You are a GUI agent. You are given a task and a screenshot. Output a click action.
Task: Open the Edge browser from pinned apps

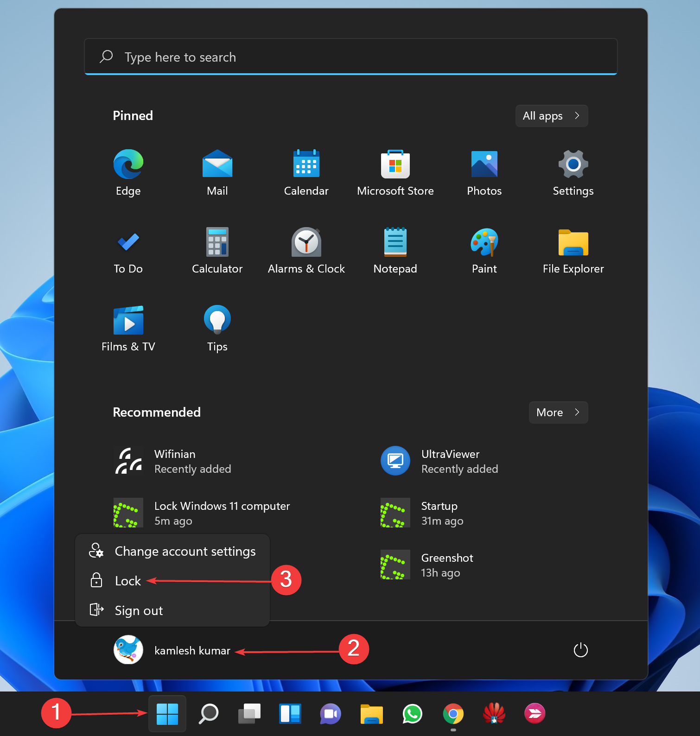click(x=128, y=173)
